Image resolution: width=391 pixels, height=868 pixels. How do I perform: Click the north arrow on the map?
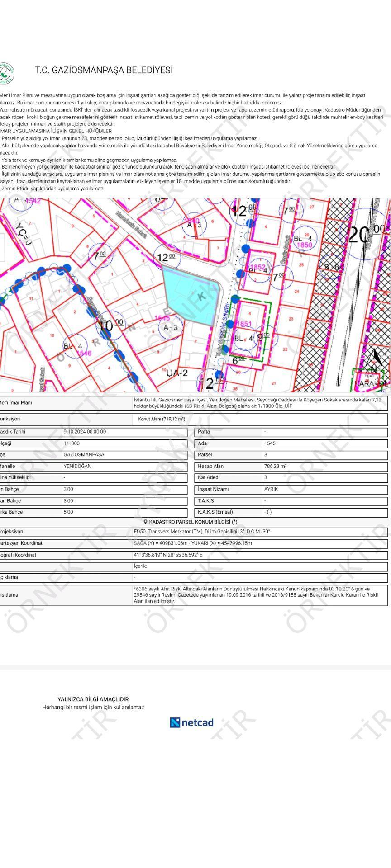click(x=374, y=359)
